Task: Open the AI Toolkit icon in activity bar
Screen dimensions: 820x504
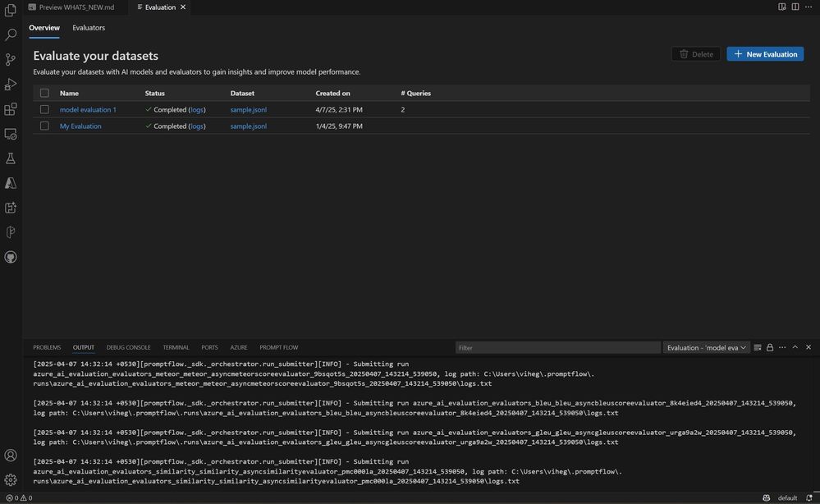Action: coord(11,208)
